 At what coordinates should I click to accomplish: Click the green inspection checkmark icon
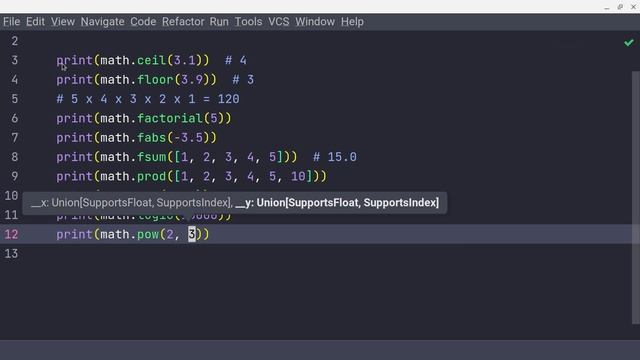(629, 42)
